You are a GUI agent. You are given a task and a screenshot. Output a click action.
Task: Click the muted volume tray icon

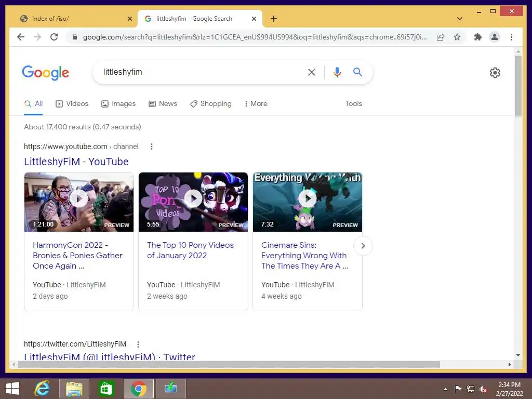[483, 389]
